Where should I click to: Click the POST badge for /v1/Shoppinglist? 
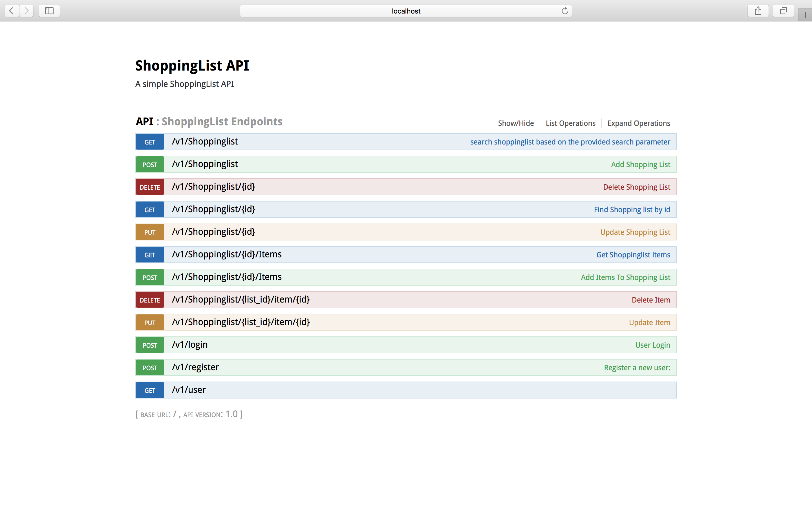coord(150,164)
